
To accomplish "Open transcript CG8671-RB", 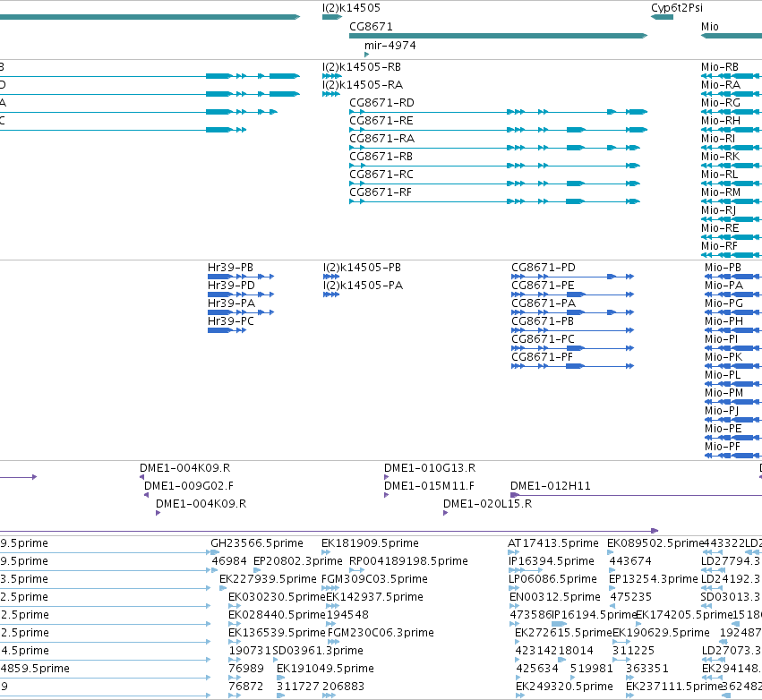I will tap(381, 157).
